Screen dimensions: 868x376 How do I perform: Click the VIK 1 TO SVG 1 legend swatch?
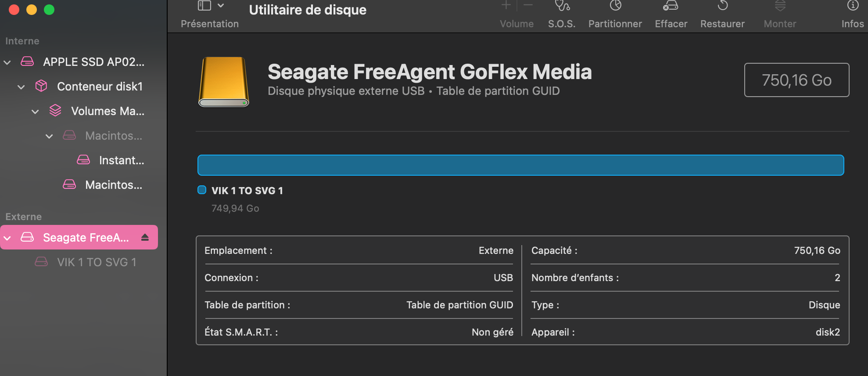point(202,190)
